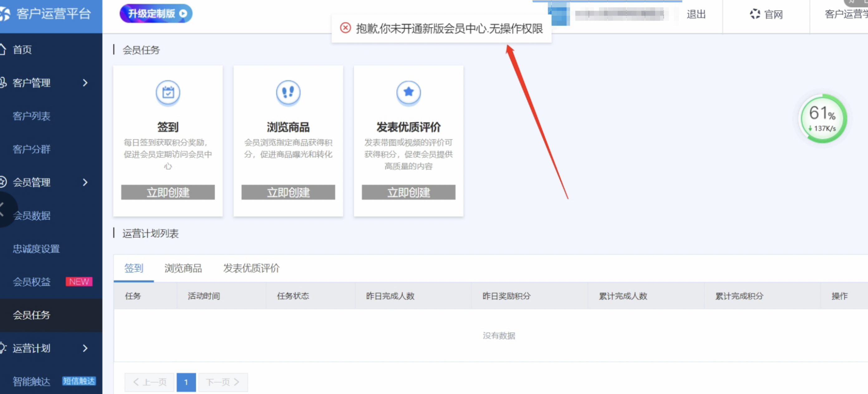Click 立即创建 under 浏览商品 card
868x394 pixels.
point(288,192)
